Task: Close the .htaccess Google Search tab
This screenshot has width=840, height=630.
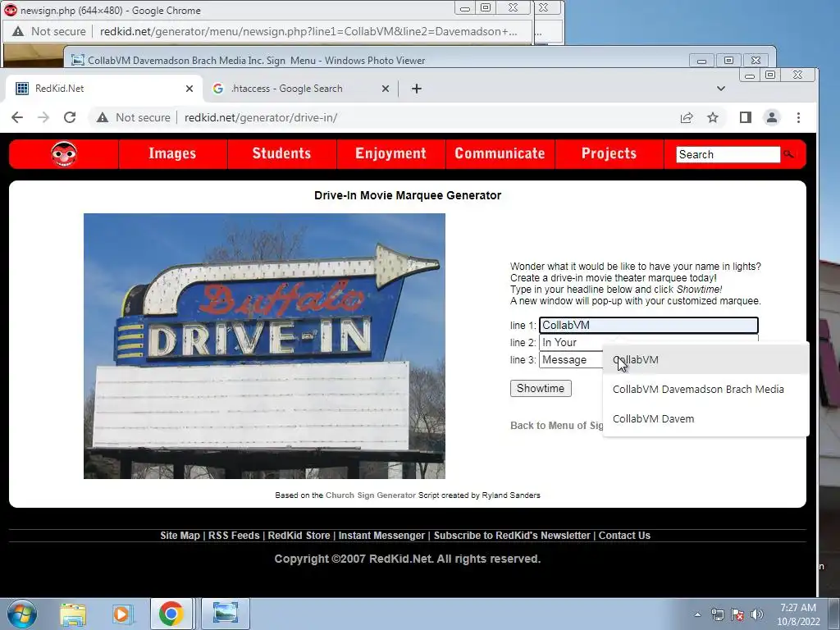Action: [x=386, y=89]
